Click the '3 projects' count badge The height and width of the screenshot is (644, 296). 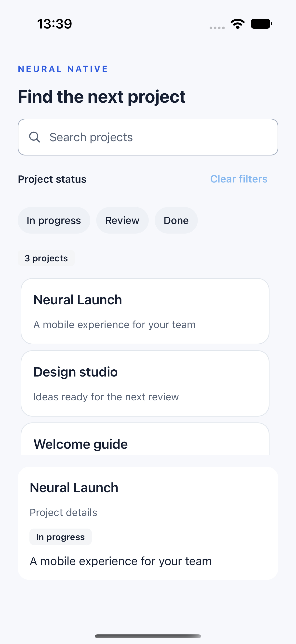[46, 258]
